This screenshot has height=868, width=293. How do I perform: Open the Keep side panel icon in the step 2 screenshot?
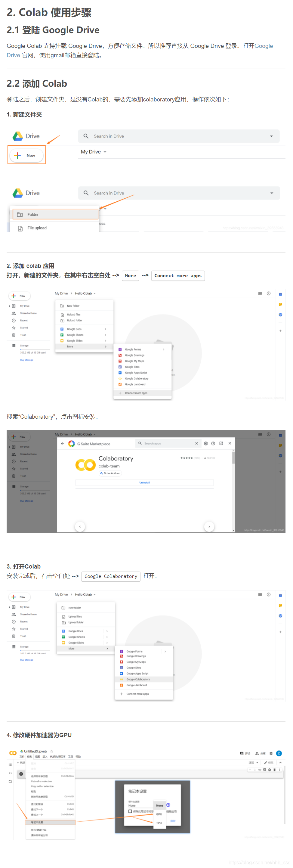point(280,305)
